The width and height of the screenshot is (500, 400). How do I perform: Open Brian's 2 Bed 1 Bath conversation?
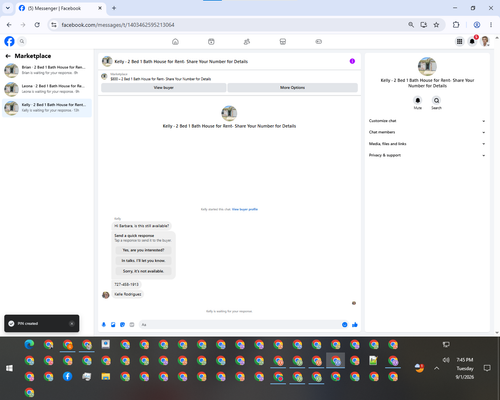tap(47, 70)
